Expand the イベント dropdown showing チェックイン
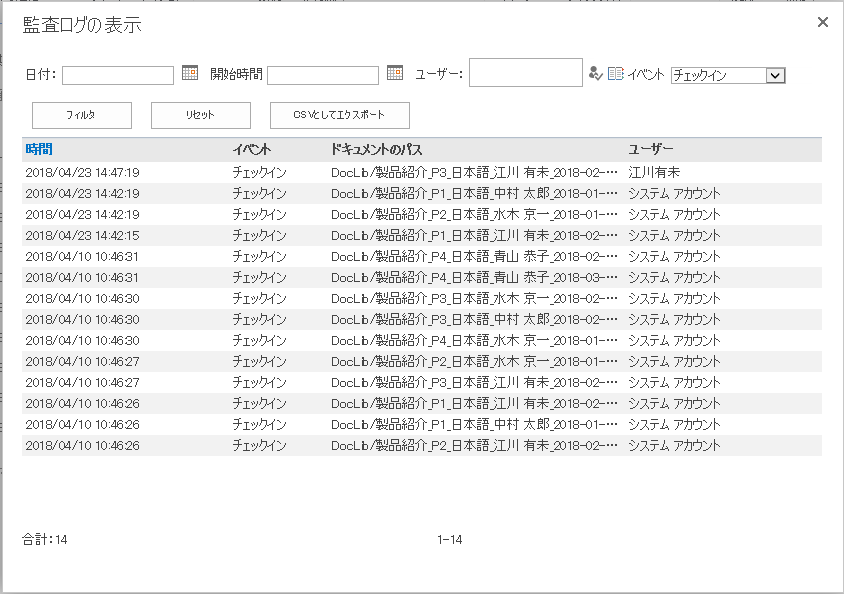Screen dimensions: 844x594 [775, 75]
